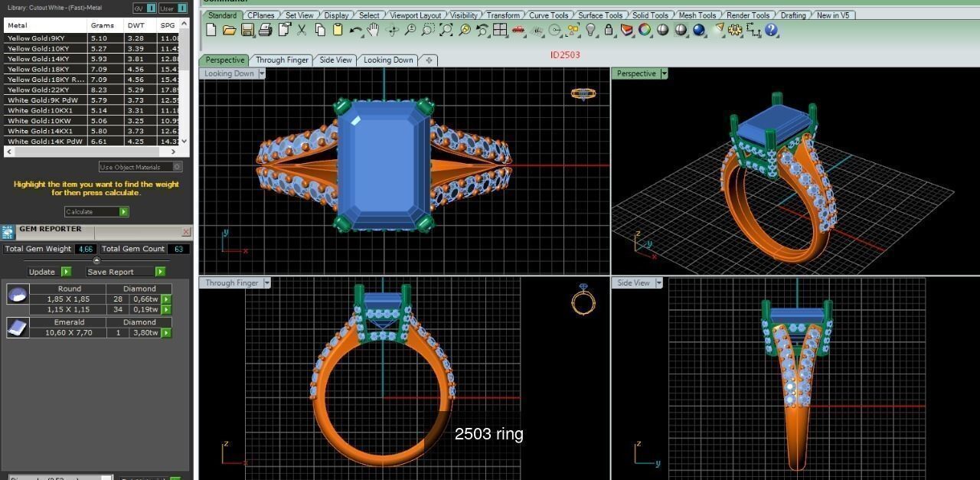Click the Total Gem Weight value field
The image size is (980, 480).
(85, 249)
